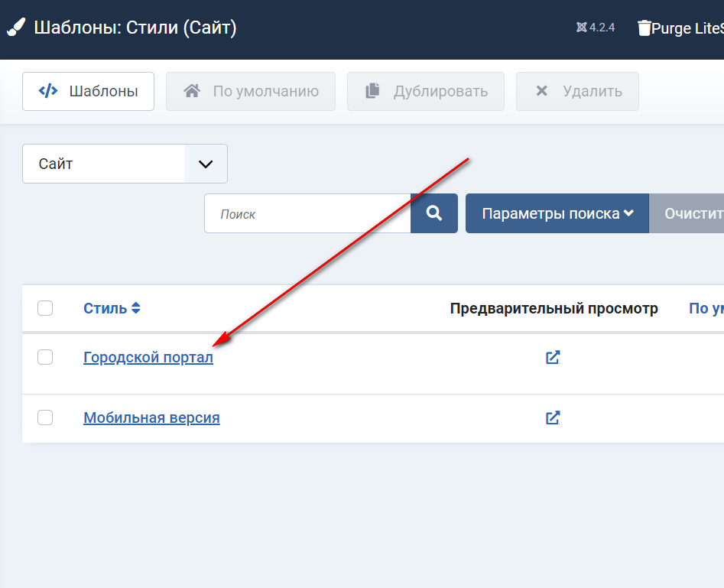This screenshot has height=588, width=724.
Task: Check the Городской портал row checkbox
Action: 45,357
